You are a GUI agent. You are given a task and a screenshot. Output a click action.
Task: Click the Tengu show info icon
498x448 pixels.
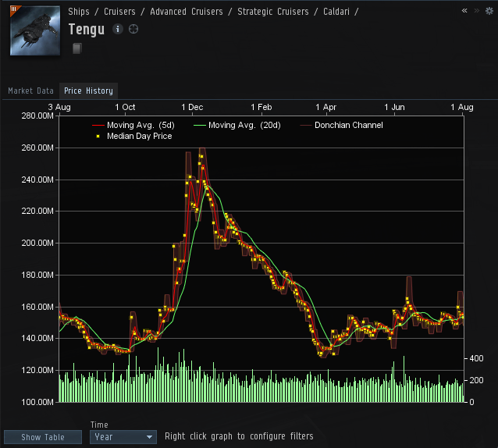[x=118, y=29]
